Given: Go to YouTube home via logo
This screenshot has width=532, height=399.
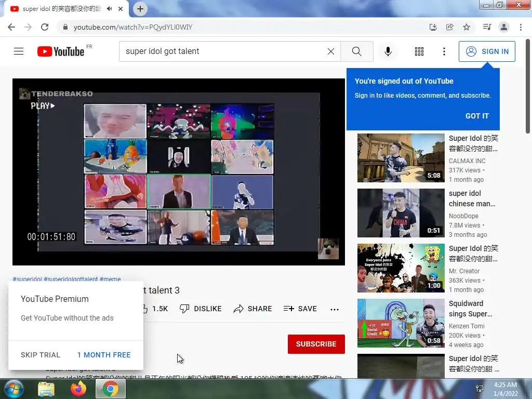Looking at the screenshot, I should 61,51.
